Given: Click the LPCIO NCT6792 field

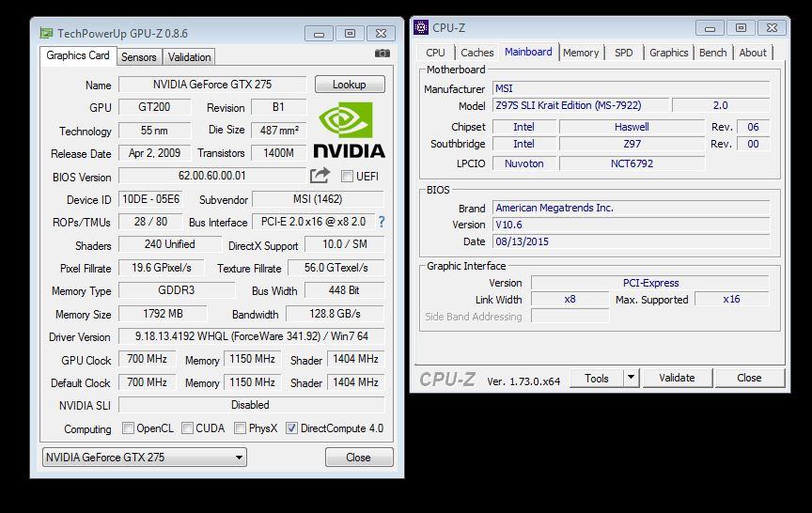Looking at the screenshot, I should tap(632, 163).
